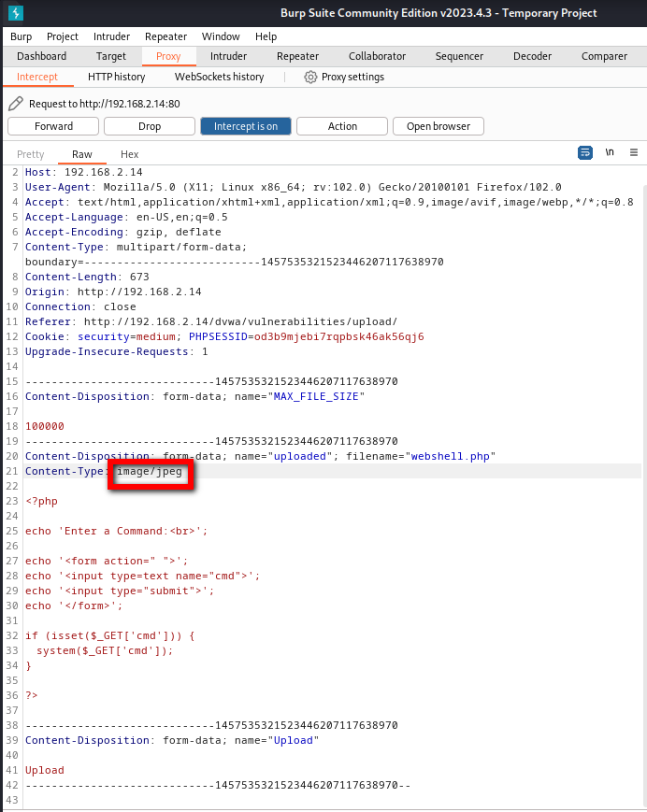Viewport: 647px width, 812px height.
Task: Forward the intercepted request
Action: [x=53, y=126]
